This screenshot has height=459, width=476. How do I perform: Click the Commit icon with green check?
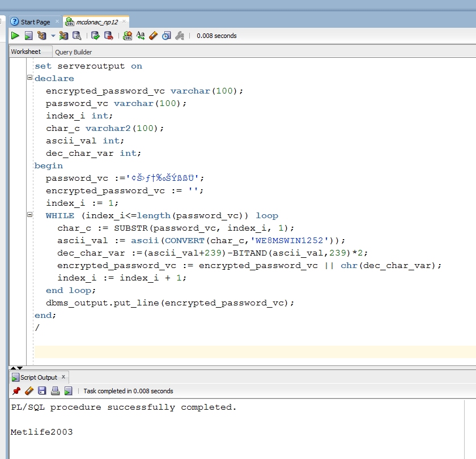(x=95, y=36)
